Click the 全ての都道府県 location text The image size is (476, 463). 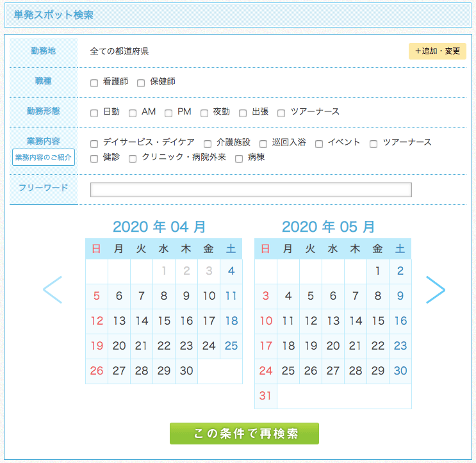(119, 51)
